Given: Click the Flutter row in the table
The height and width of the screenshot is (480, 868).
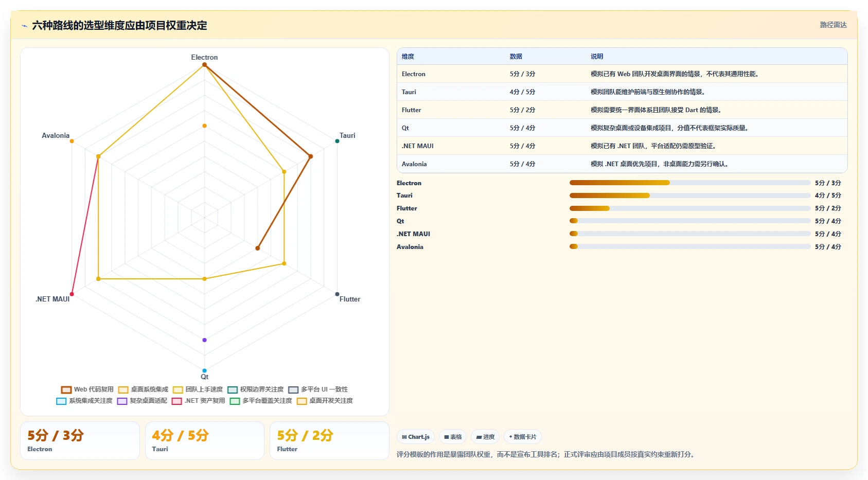Looking at the screenshot, I should tap(622, 110).
